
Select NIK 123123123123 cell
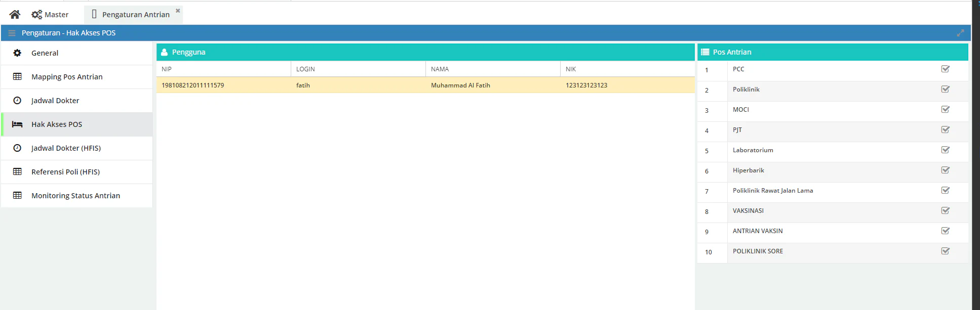628,85
